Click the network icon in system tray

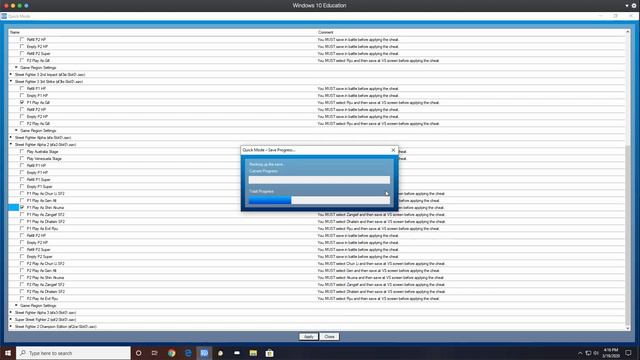588,353
